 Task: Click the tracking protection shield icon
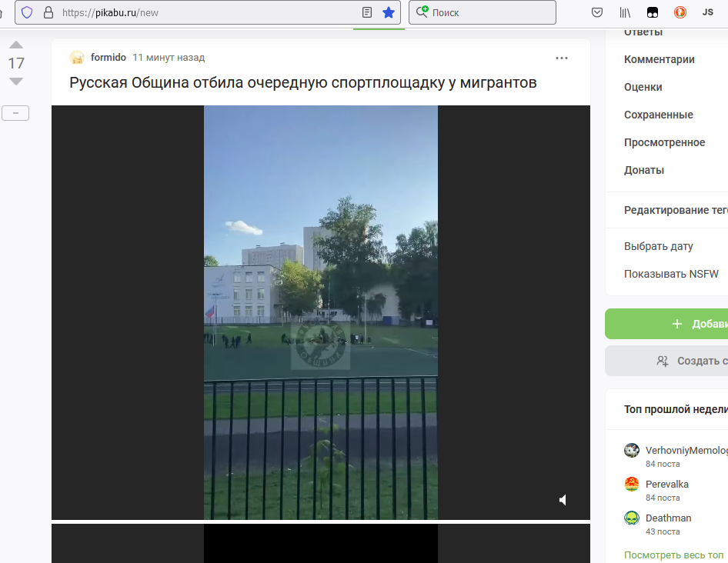tap(27, 12)
